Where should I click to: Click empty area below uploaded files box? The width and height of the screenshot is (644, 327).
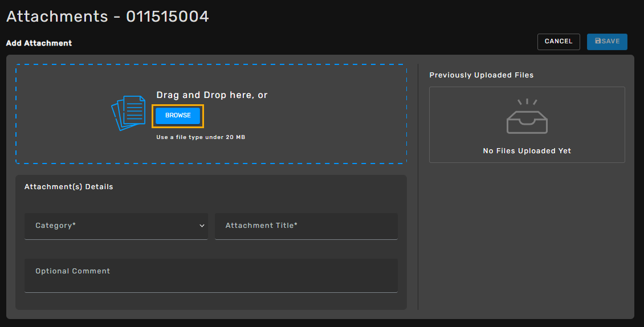tap(527, 236)
